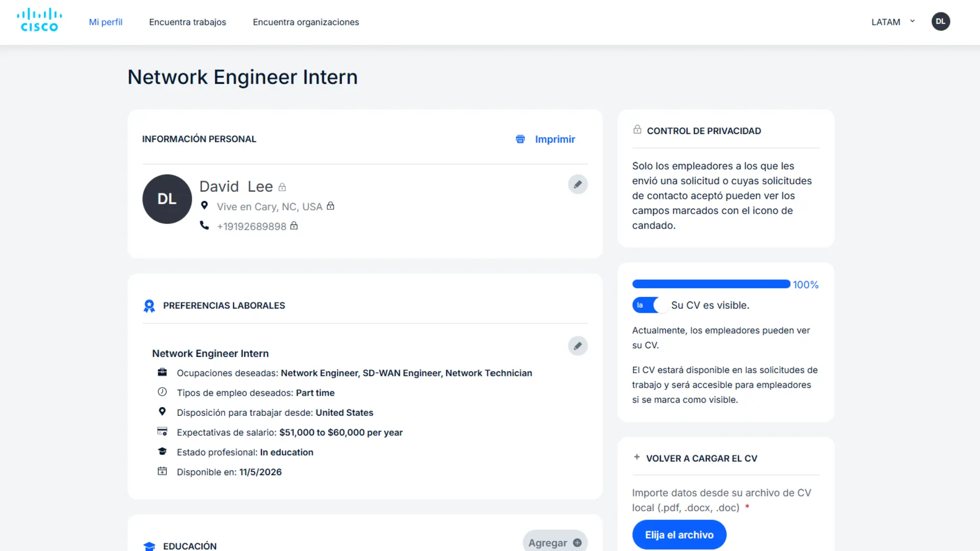
Task: Go to Encuentra trabajos
Action: [187, 22]
